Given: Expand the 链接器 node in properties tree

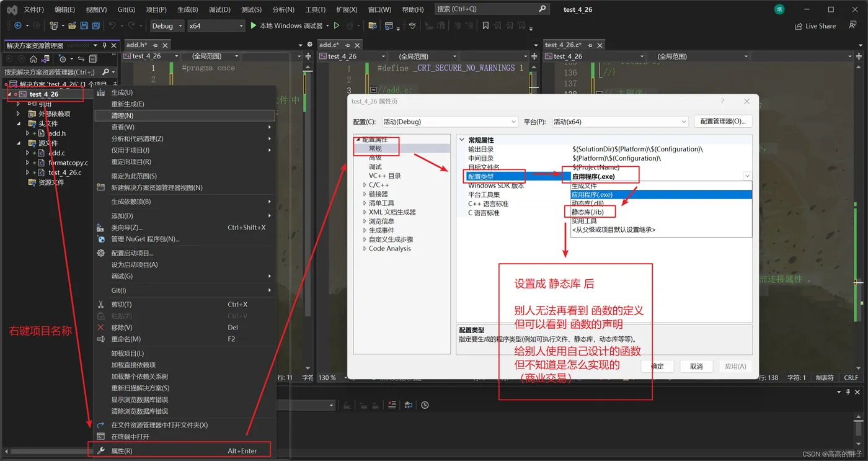Looking at the screenshot, I should coord(365,194).
